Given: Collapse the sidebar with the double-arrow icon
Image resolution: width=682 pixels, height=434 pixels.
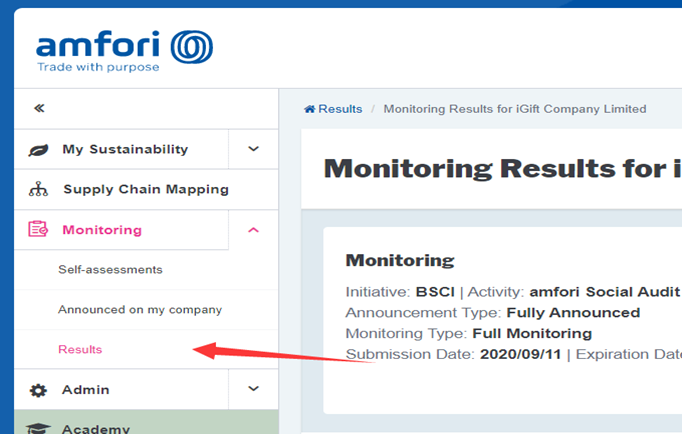Looking at the screenshot, I should pyautogui.click(x=39, y=108).
